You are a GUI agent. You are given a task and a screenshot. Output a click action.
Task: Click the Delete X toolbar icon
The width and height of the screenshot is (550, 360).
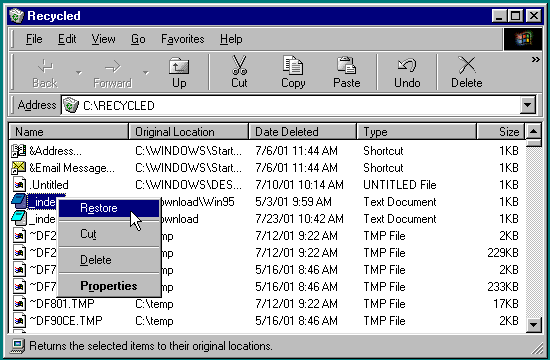pos(467,66)
